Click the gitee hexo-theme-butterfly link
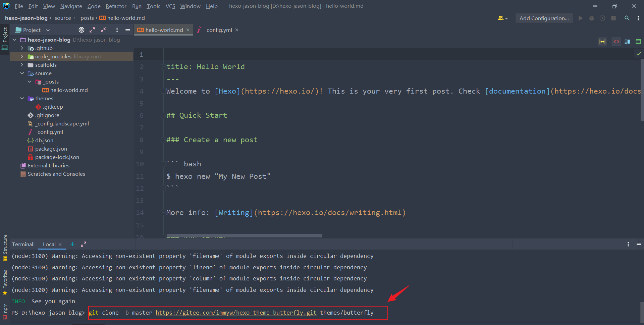The height and width of the screenshot is (325, 644). tap(236, 313)
